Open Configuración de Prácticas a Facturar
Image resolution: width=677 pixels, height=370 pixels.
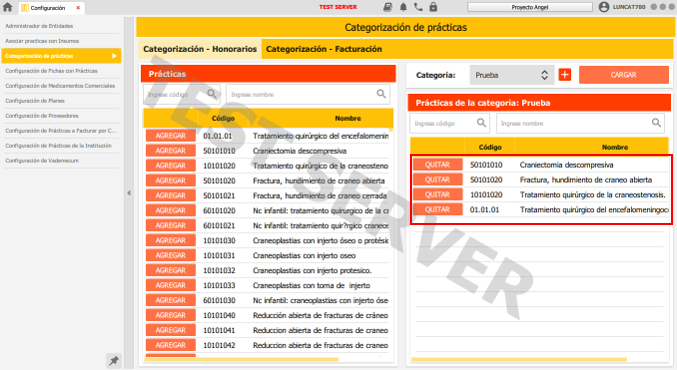60,131
